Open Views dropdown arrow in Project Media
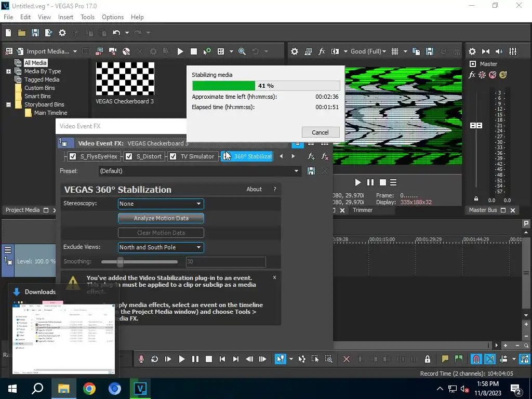The height and width of the screenshot is (399, 532). point(231,51)
